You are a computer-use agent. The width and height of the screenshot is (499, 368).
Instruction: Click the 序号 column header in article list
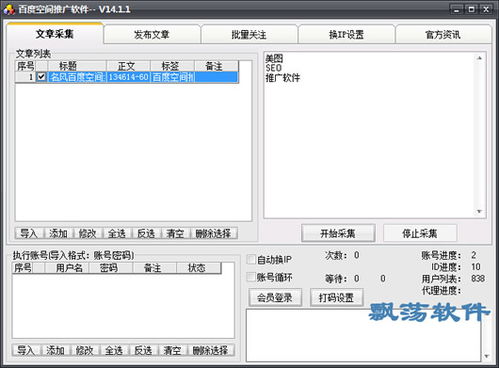pyautogui.click(x=25, y=66)
